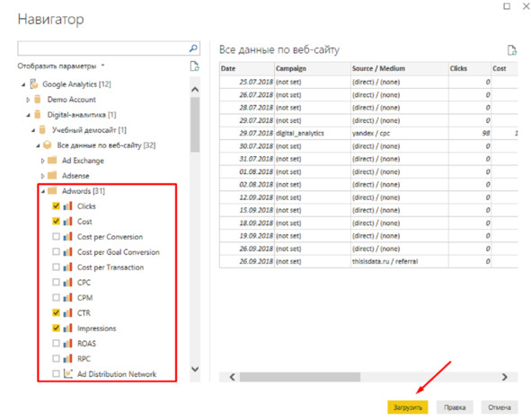This screenshot has width=531, height=420.
Task: Click the Adwords folder icon
Action: click(52, 191)
